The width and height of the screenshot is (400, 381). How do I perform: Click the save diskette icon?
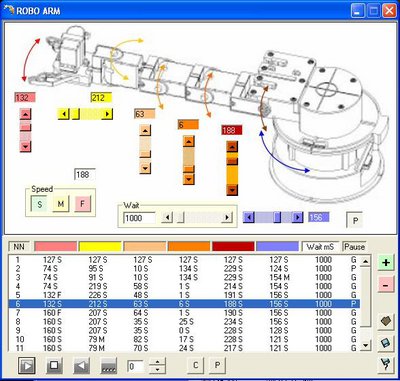point(386,343)
